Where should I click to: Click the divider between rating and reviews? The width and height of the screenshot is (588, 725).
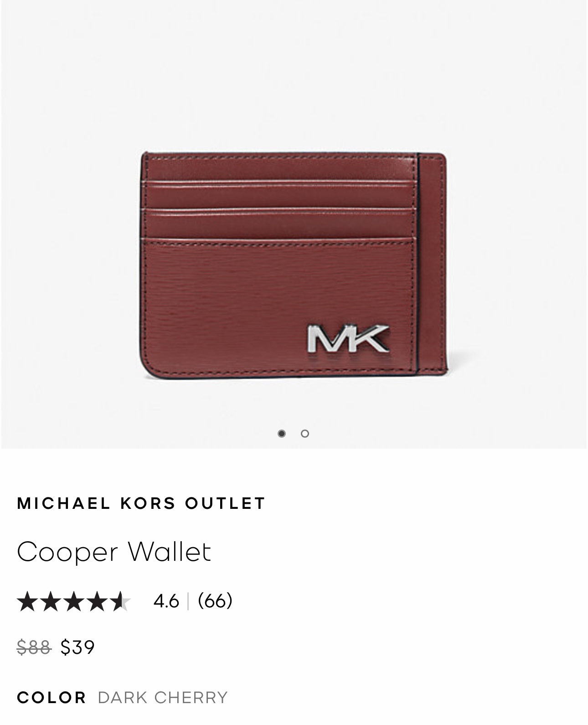click(x=188, y=601)
